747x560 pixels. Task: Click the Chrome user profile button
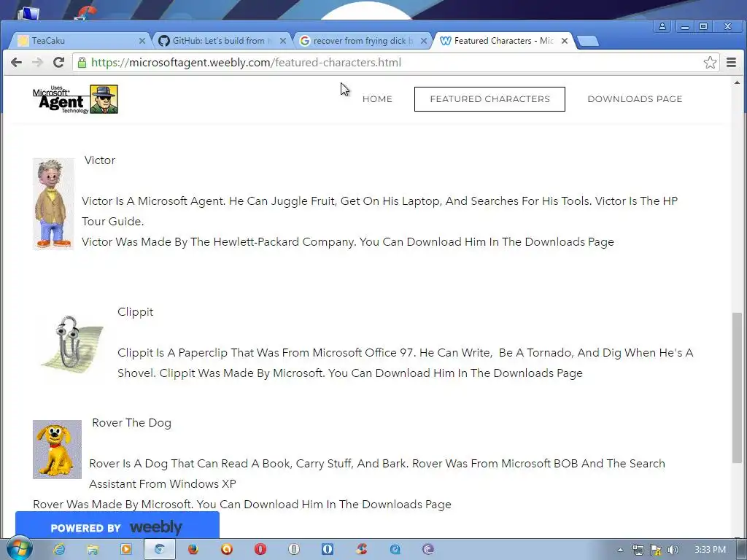coord(662,26)
